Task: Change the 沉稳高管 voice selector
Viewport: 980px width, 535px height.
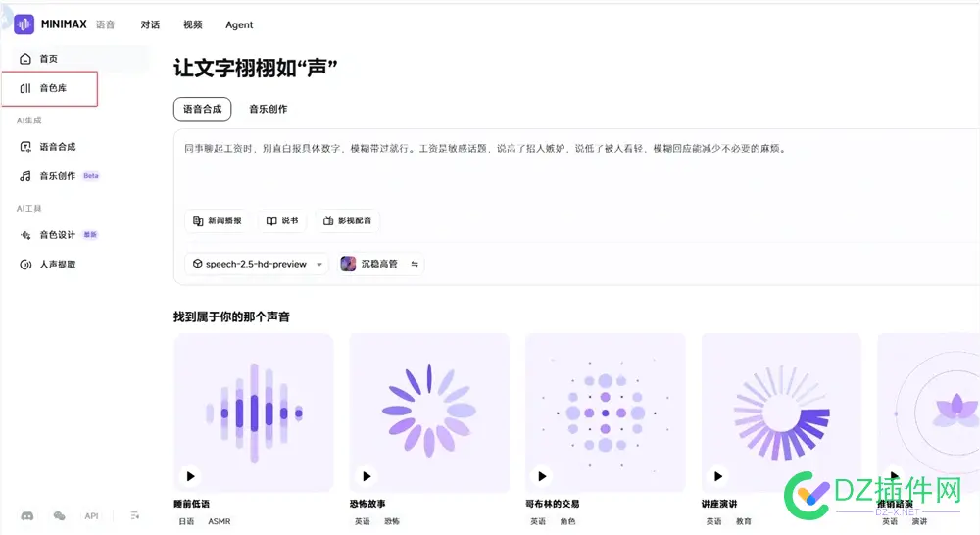Action: (381, 264)
